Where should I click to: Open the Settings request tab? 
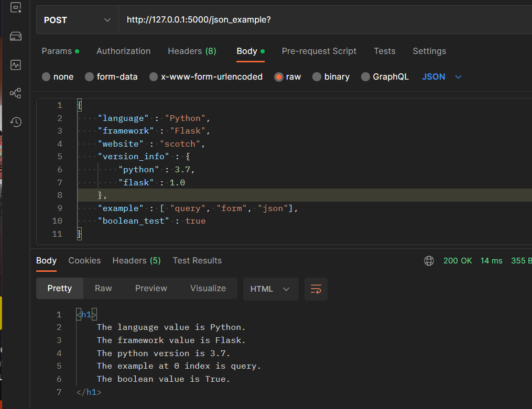[429, 51]
